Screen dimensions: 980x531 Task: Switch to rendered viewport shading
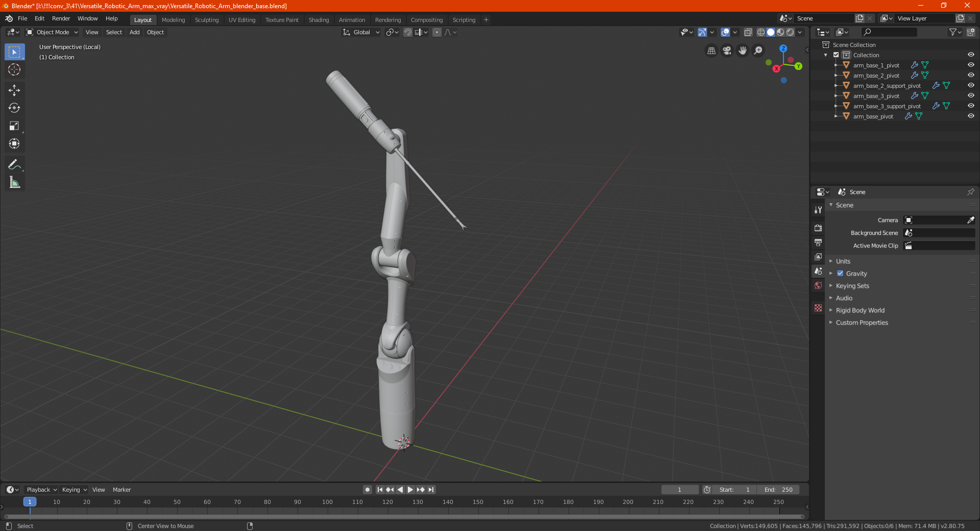point(790,32)
